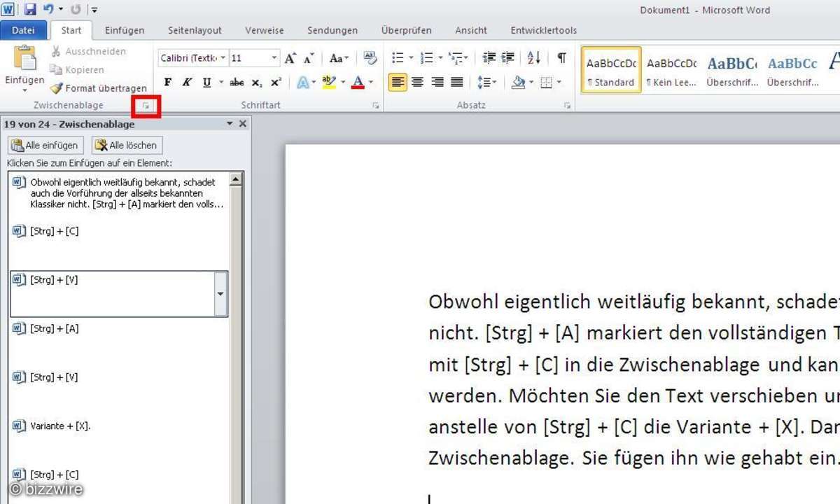This screenshot has width=840, height=504.
Task: Toggle subscript x₂ formatting
Action: [x=257, y=82]
